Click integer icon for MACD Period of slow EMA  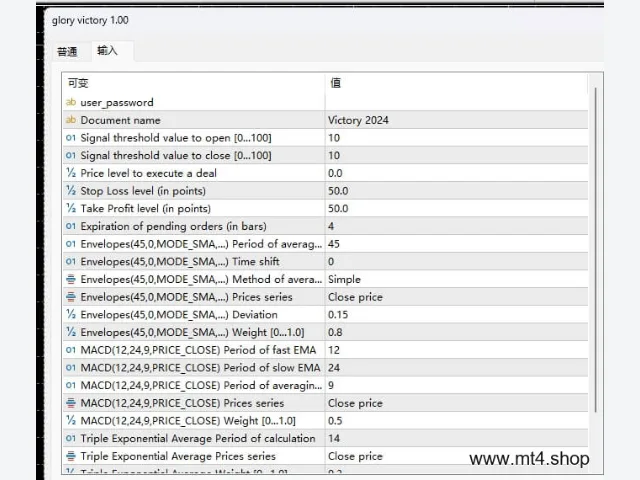(71, 367)
